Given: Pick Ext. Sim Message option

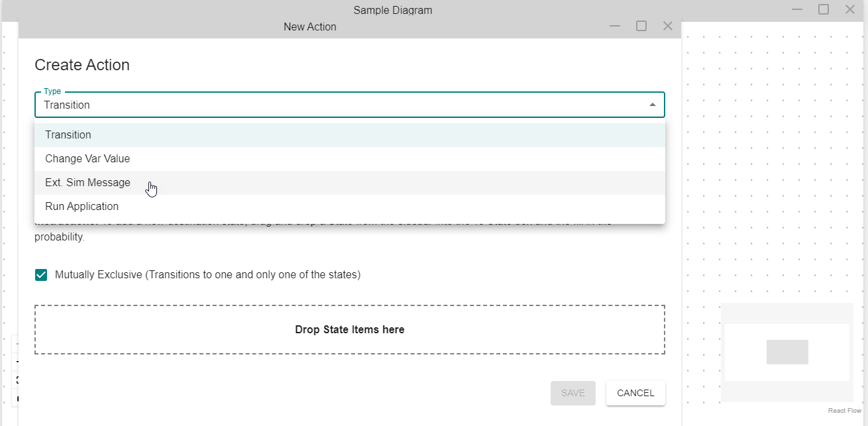Looking at the screenshot, I should click(x=349, y=183).
